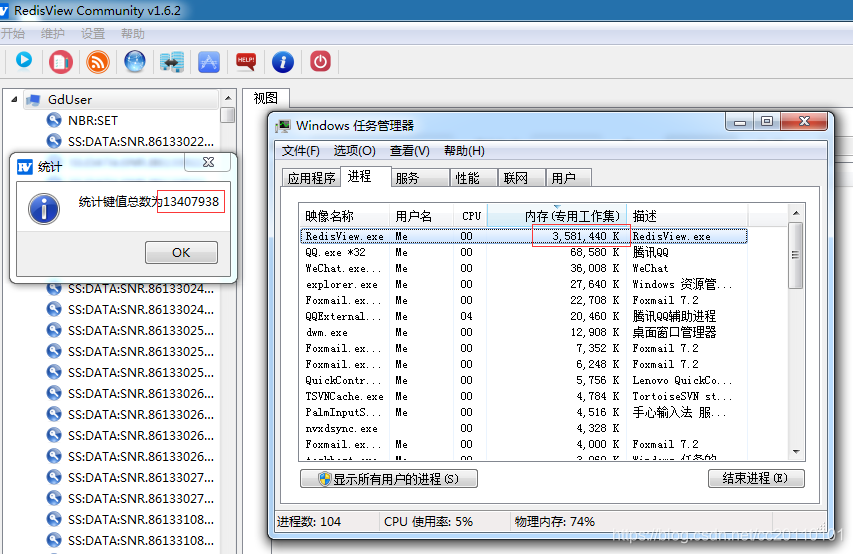The image size is (853, 554).
Task: Select the WeChat.exe process row
Action: point(523,268)
